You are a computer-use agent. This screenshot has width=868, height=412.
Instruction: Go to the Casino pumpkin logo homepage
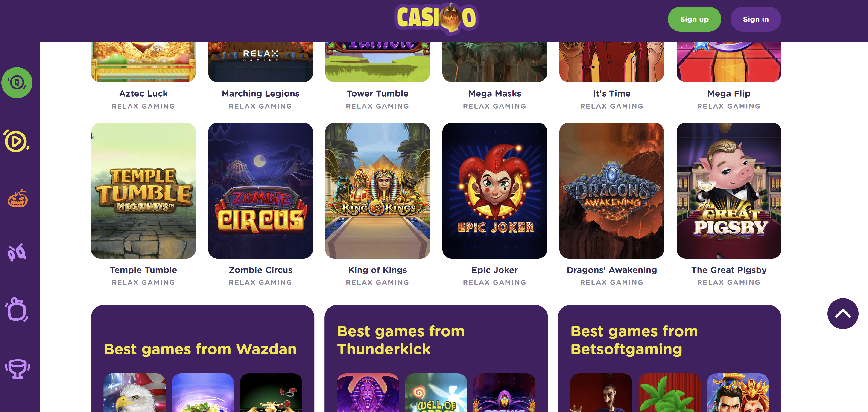436,18
